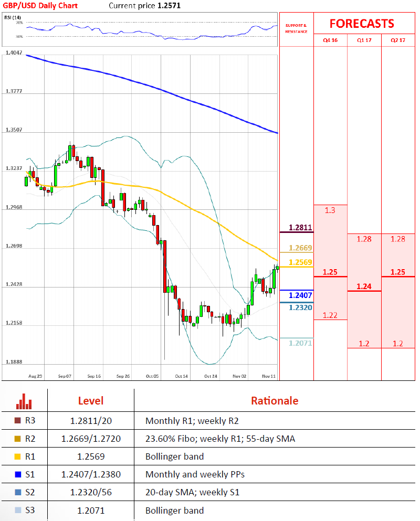Screen dimensions: 420x521
Task: Click the 1.3507 price axis label
Action: click(x=14, y=130)
